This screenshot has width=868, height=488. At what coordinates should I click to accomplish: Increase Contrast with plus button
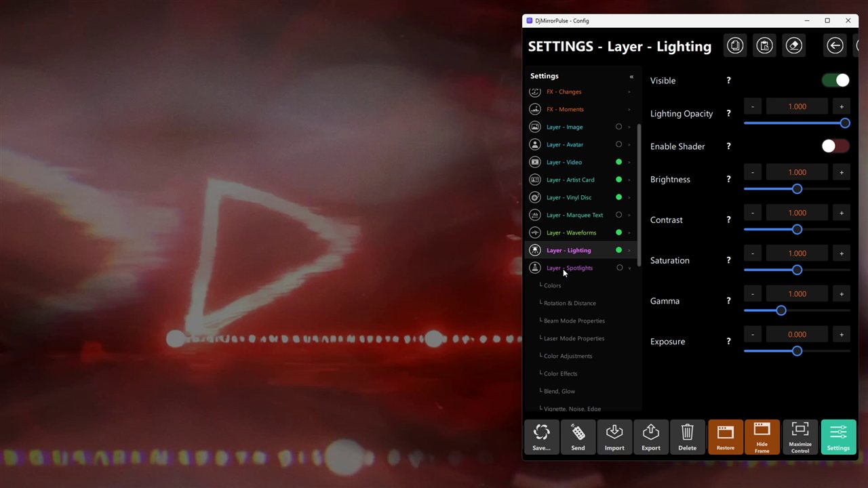[x=842, y=213]
